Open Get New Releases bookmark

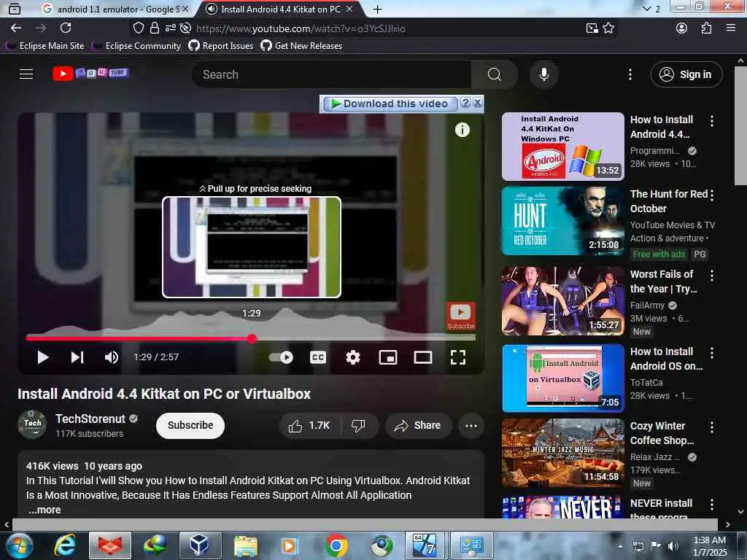(301, 46)
